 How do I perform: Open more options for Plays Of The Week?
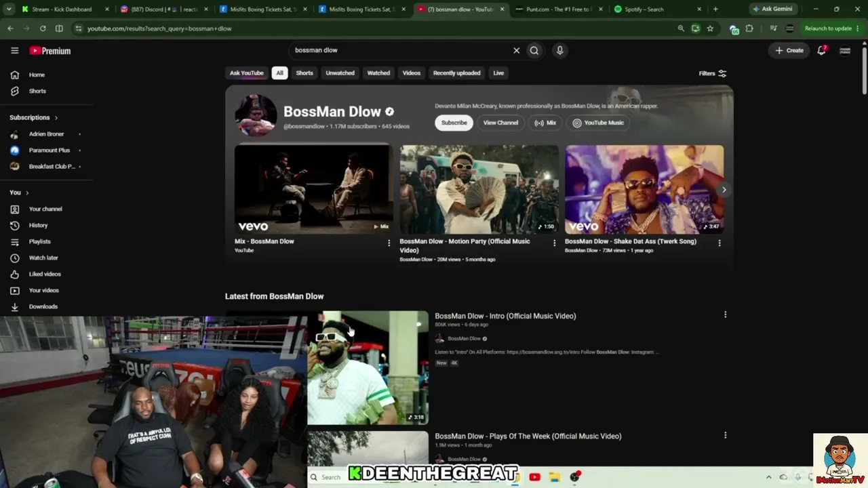tap(725, 435)
